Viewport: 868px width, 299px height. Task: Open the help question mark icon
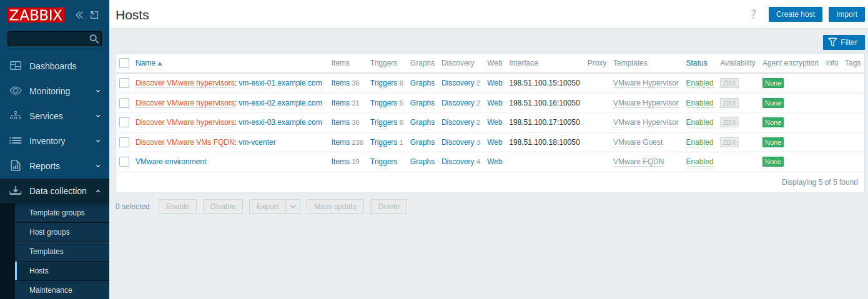[x=753, y=14]
